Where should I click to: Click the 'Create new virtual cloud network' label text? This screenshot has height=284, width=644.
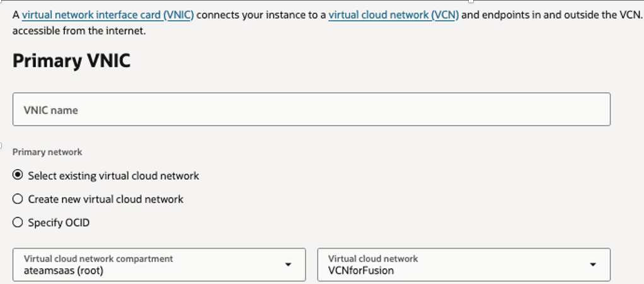[105, 199]
